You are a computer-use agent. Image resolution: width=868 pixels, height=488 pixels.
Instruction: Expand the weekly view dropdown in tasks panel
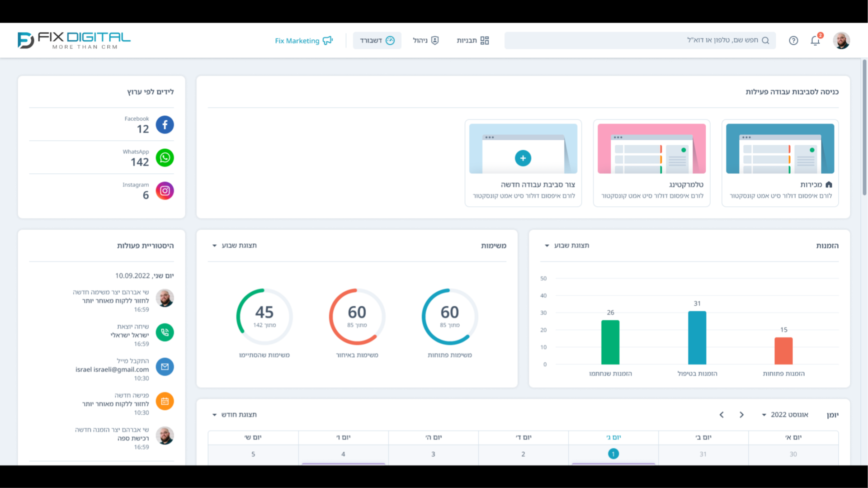[x=234, y=245]
